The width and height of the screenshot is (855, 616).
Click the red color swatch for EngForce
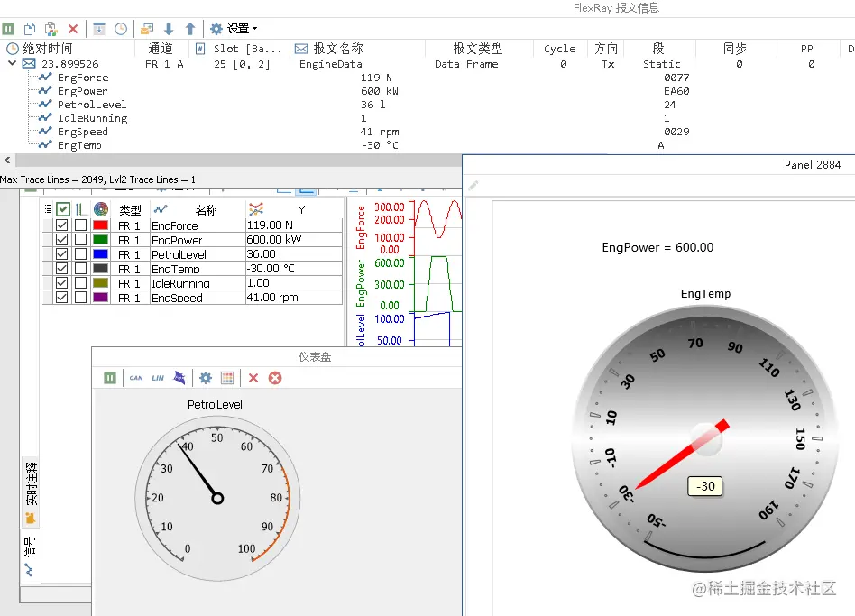pos(100,225)
